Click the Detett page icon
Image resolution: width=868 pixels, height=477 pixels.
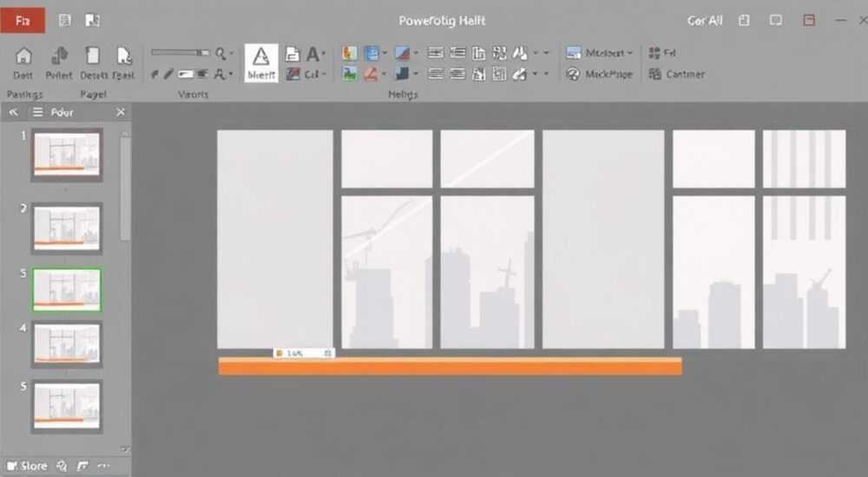tap(93, 63)
